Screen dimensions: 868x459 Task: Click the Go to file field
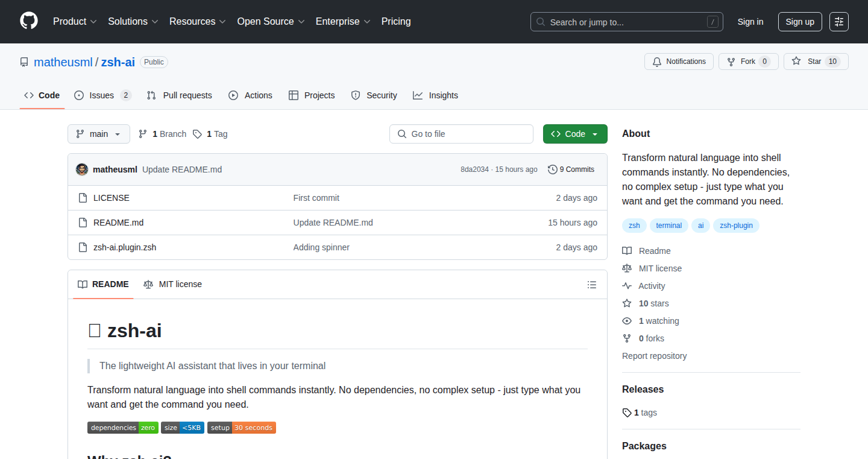[x=461, y=134]
